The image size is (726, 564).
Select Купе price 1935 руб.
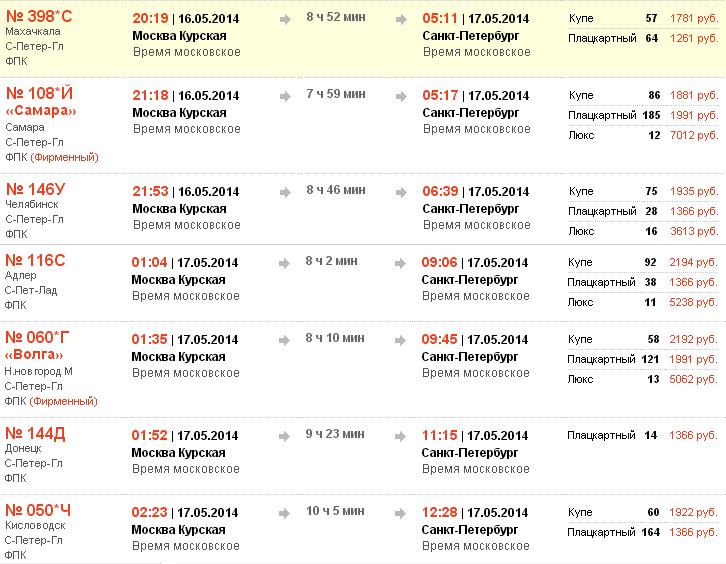[694, 191]
